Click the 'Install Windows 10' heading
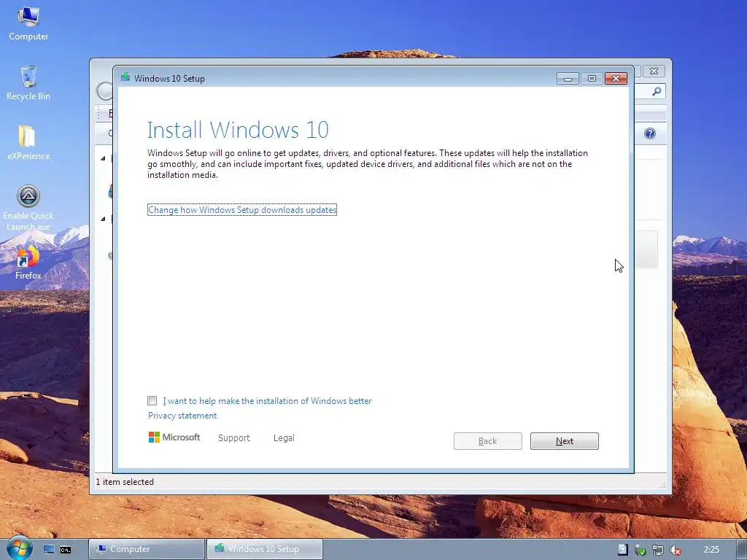Screen dimensions: 747x560 coord(238,130)
